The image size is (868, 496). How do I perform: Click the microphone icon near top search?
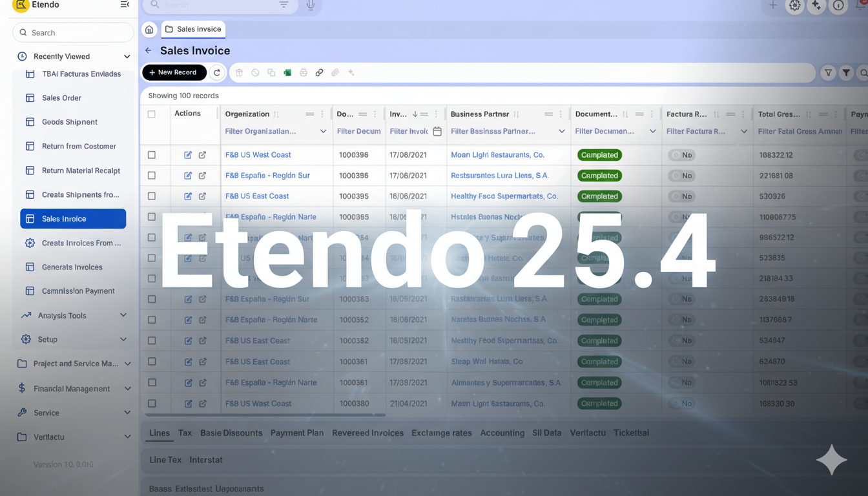pos(311,5)
